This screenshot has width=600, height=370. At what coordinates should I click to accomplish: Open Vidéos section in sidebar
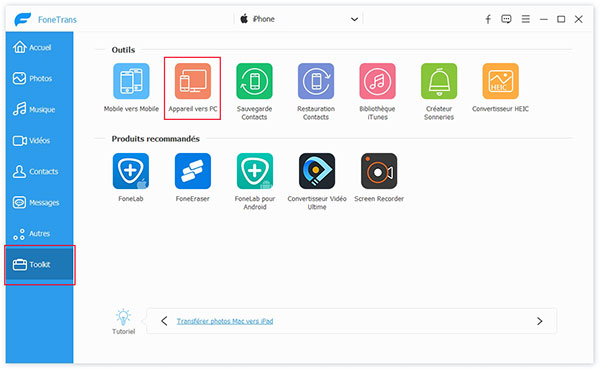point(39,140)
